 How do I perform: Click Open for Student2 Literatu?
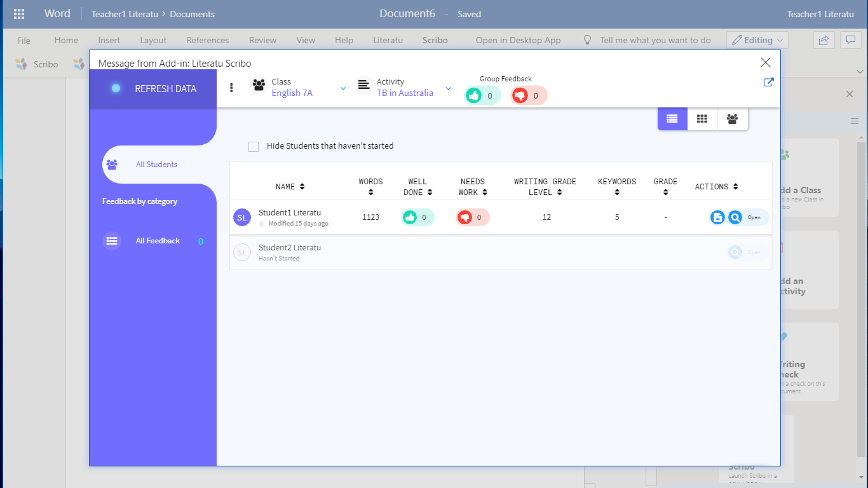tap(754, 252)
